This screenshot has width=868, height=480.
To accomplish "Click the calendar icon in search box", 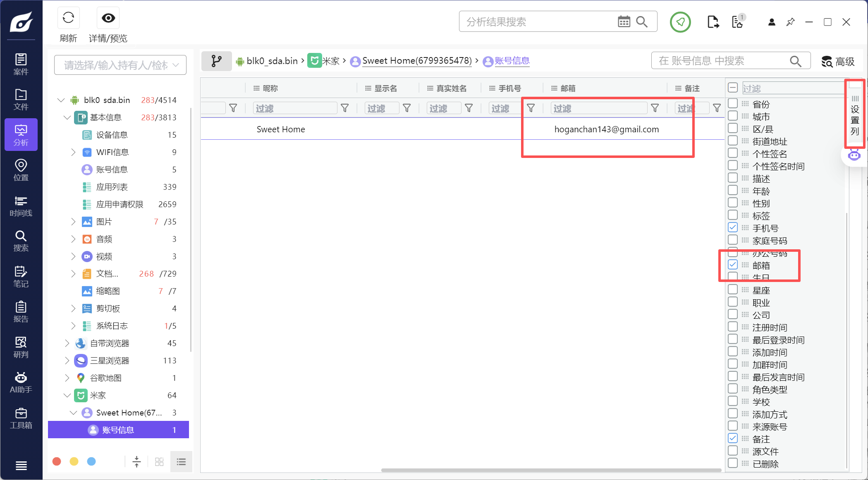I will point(624,21).
